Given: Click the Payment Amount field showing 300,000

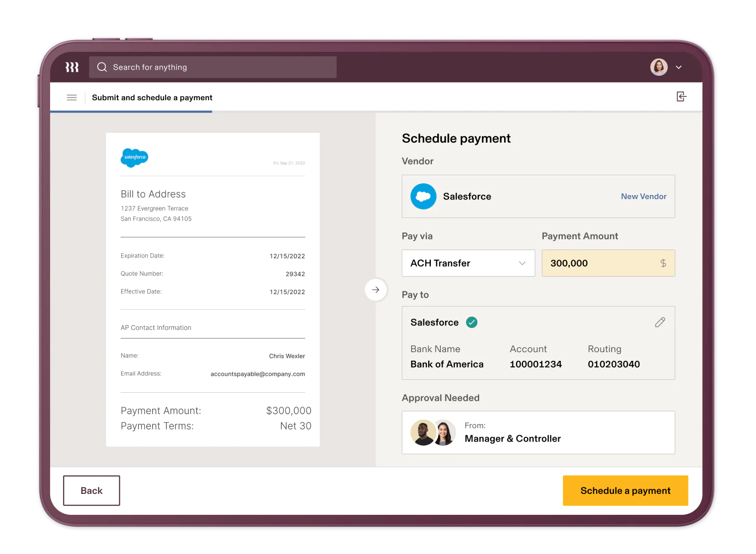Looking at the screenshot, I should point(601,263).
